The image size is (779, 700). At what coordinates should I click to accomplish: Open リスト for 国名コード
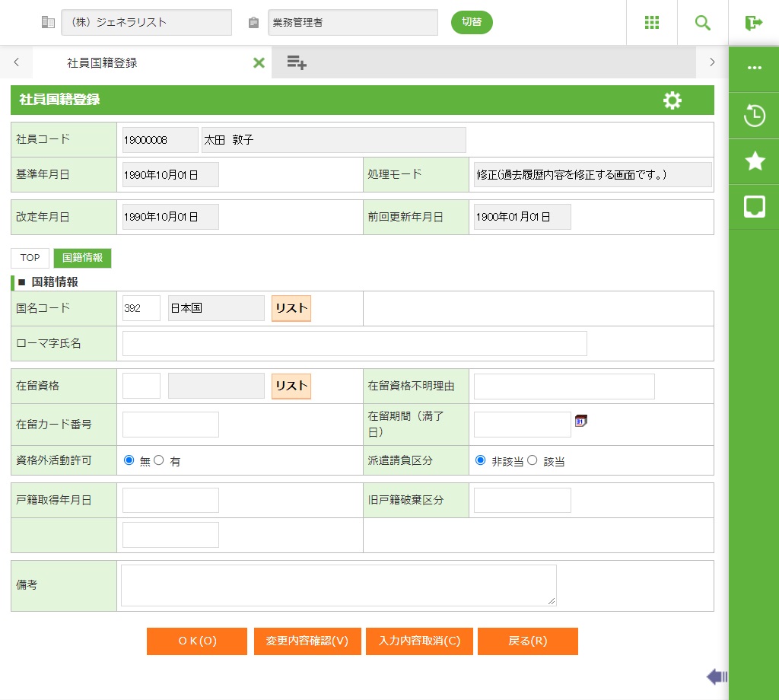coord(291,308)
